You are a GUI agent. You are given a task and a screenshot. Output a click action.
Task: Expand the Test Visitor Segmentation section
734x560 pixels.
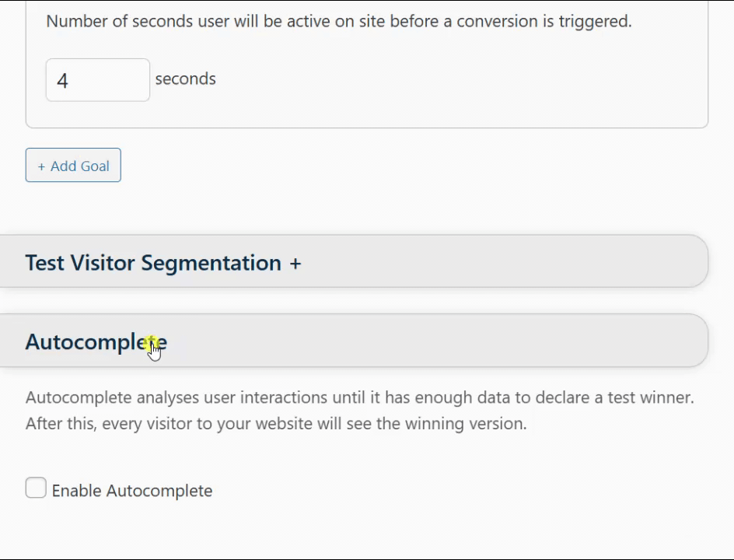tap(354, 262)
